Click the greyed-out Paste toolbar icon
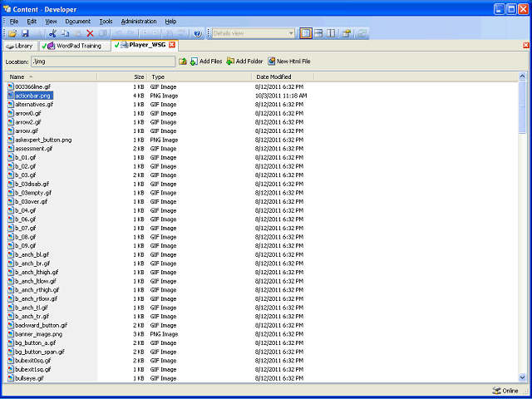Screen dimensions: 532x399 click(x=77, y=33)
